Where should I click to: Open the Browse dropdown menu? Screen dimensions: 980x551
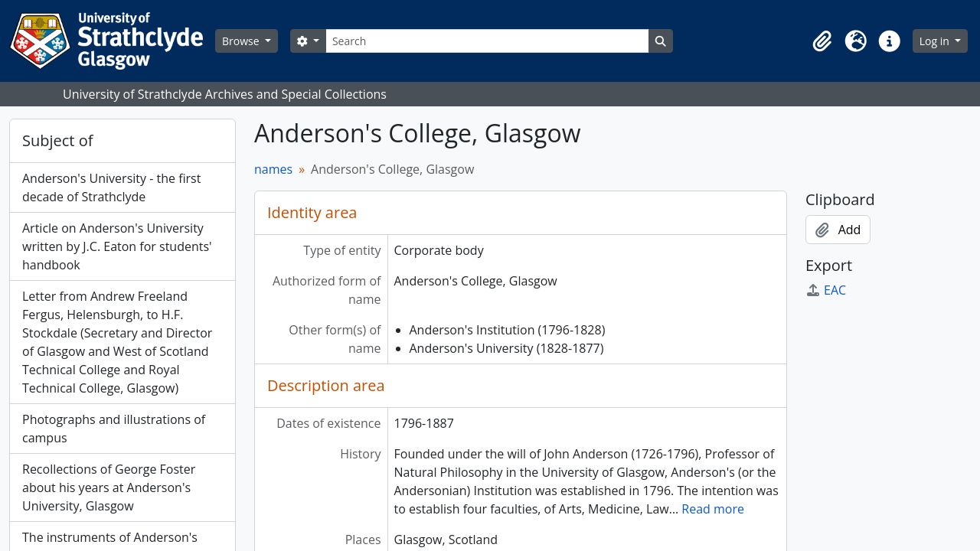point(247,41)
